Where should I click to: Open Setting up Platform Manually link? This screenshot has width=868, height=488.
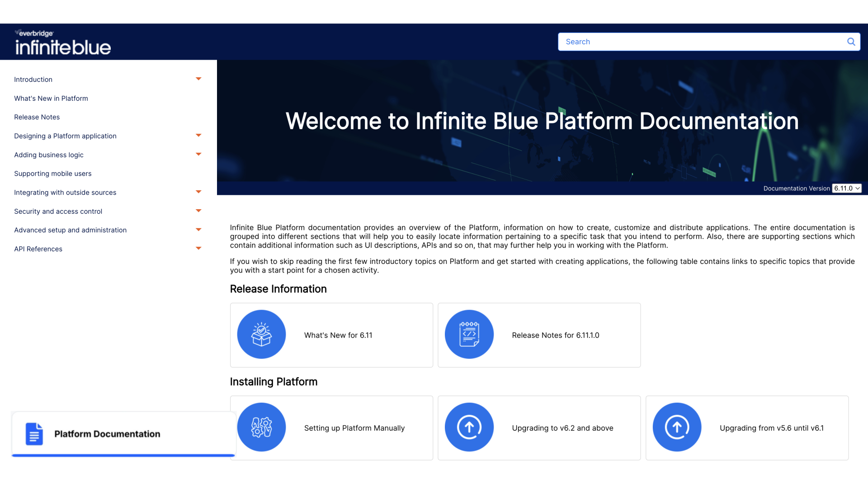(354, 428)
